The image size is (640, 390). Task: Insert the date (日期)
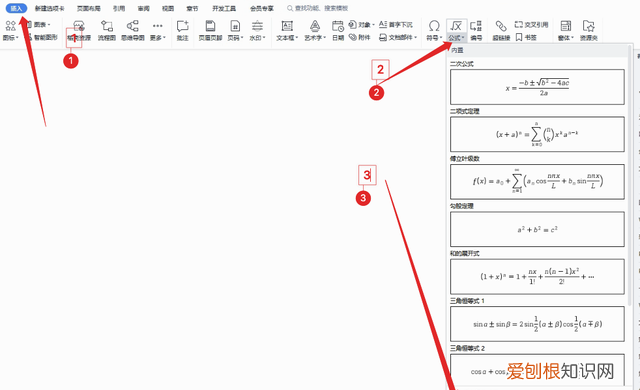(x=338, y=31)
